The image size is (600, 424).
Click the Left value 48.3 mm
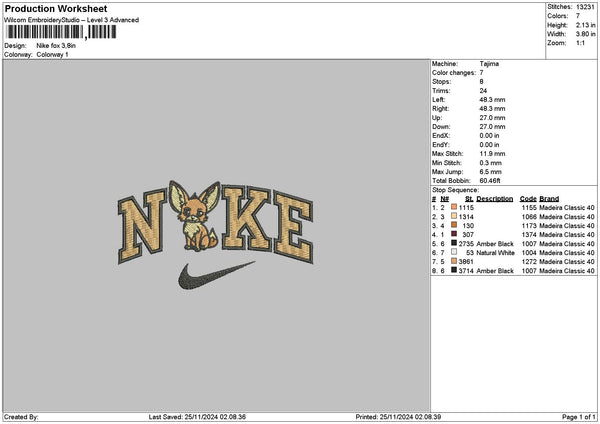point(492,99)
